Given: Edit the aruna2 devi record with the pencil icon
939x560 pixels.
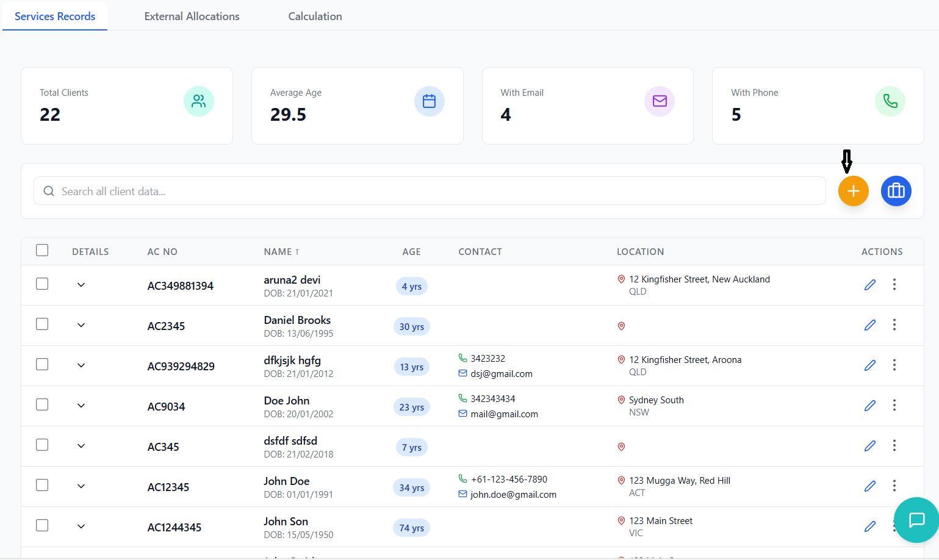Looking at the screenshot, I should [x=870, y=285].
